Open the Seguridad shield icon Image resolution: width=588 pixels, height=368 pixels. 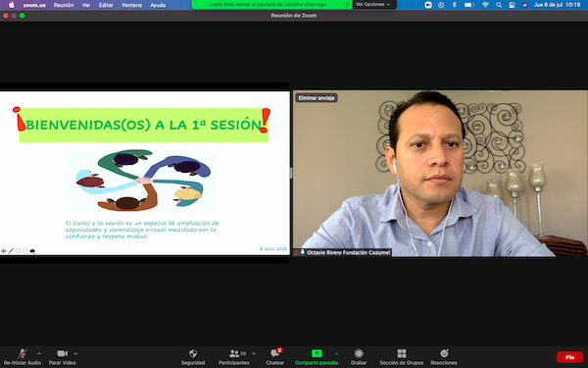click(193, 353)
